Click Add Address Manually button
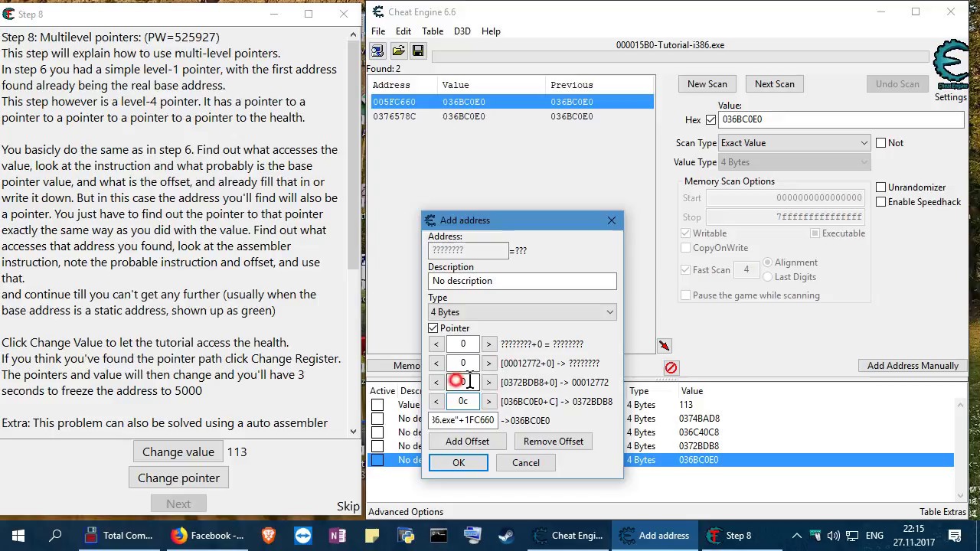The height and width of the screenshot is (551, 980). (913, 366)
